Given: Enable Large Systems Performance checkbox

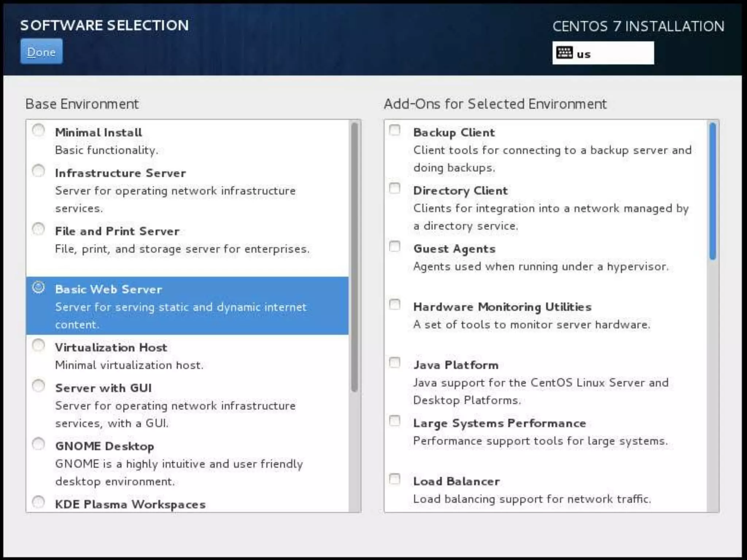Looking at the screenshot, I should (395, 421).
